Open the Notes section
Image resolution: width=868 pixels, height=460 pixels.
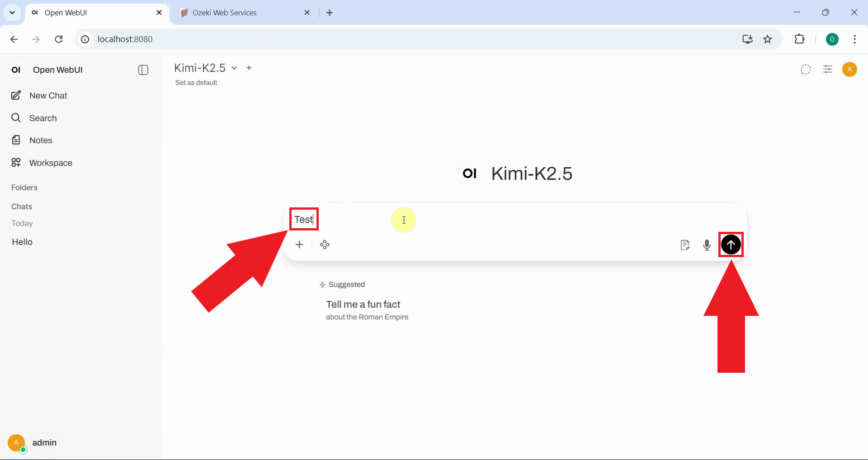40,140
